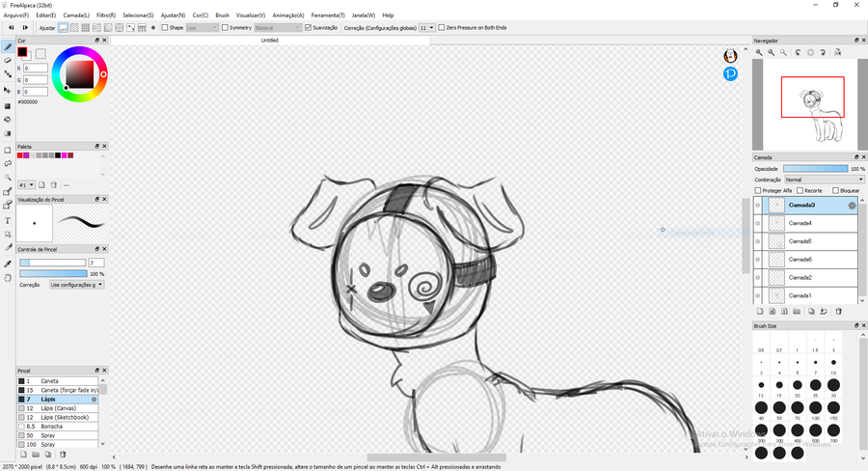Check the Recorte option
The height and width of the screenshot is (471, 868).
[800, 190]
